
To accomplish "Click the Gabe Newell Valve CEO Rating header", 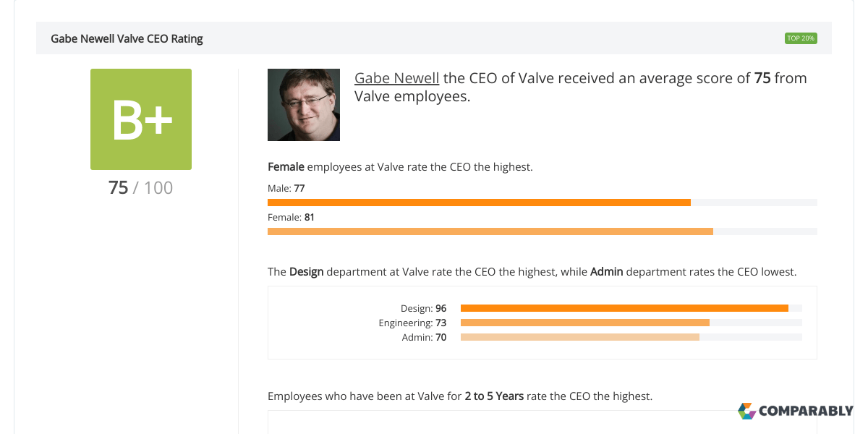I will (x=127, y=38).
